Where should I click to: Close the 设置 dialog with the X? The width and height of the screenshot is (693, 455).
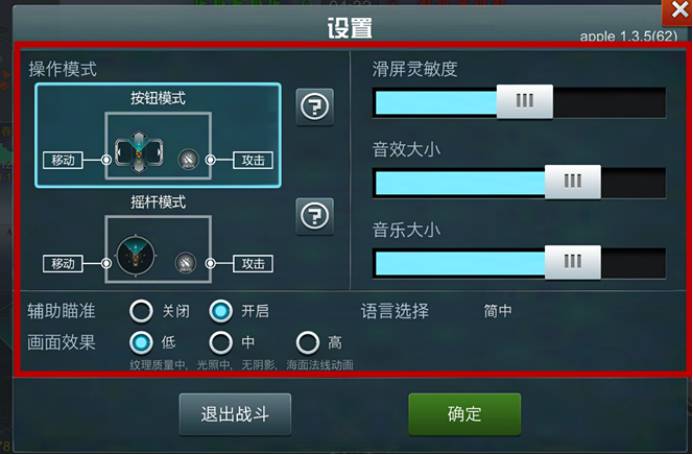pos(678,11)
